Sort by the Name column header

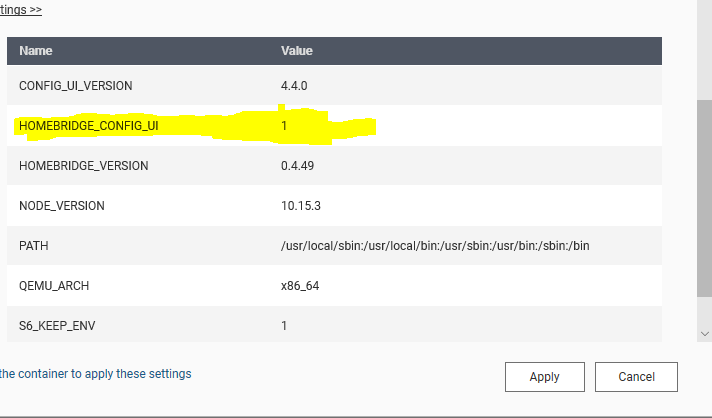(36, 50)
